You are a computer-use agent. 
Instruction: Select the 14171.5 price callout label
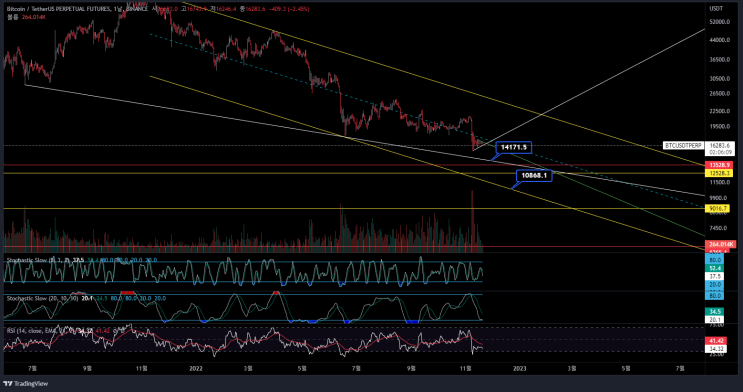(x=514, y=147)
